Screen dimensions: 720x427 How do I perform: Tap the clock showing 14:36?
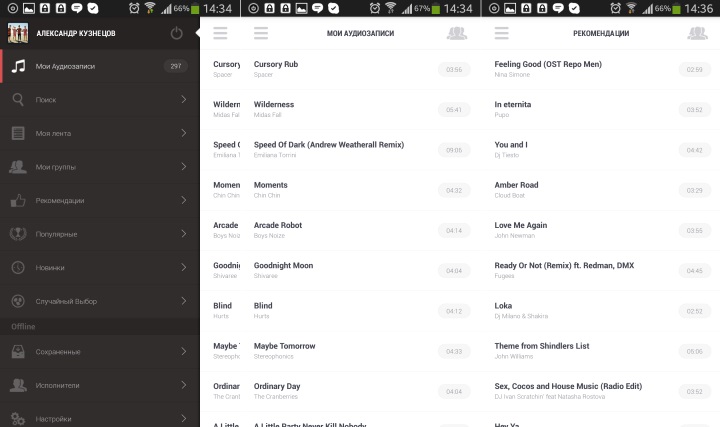(x=698, y=9)
